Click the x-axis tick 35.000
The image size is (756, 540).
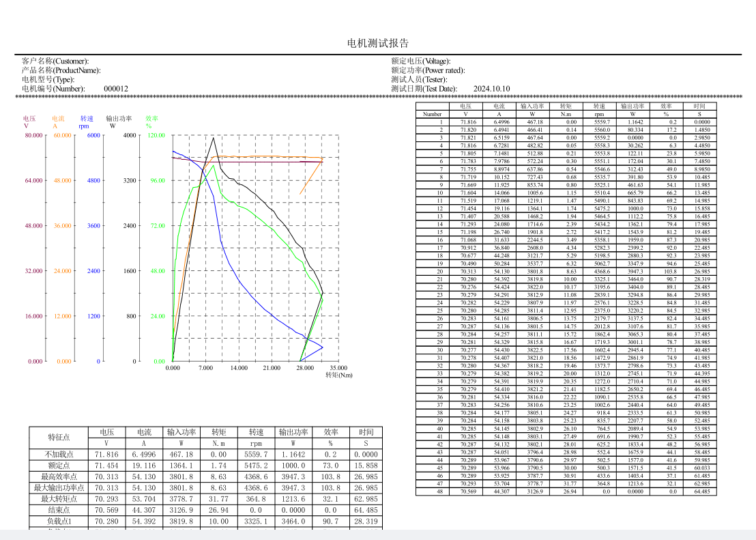pyautogui.click(x=338, y=368)
